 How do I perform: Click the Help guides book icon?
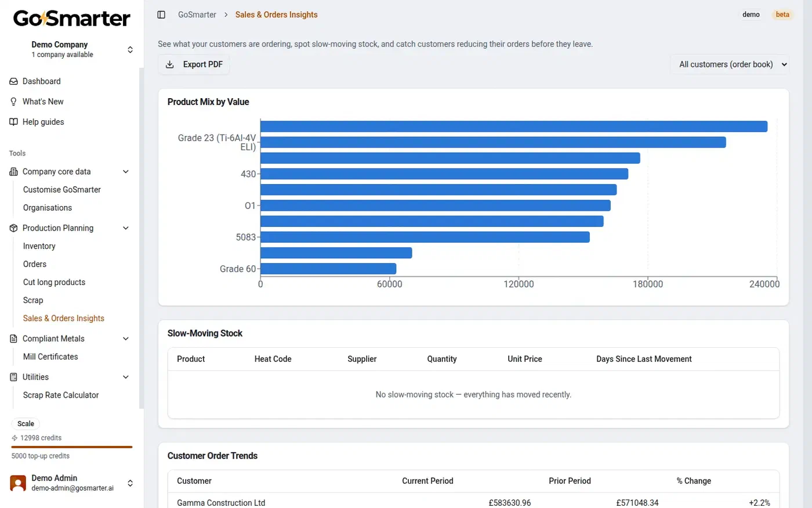[x=13, y=122]
